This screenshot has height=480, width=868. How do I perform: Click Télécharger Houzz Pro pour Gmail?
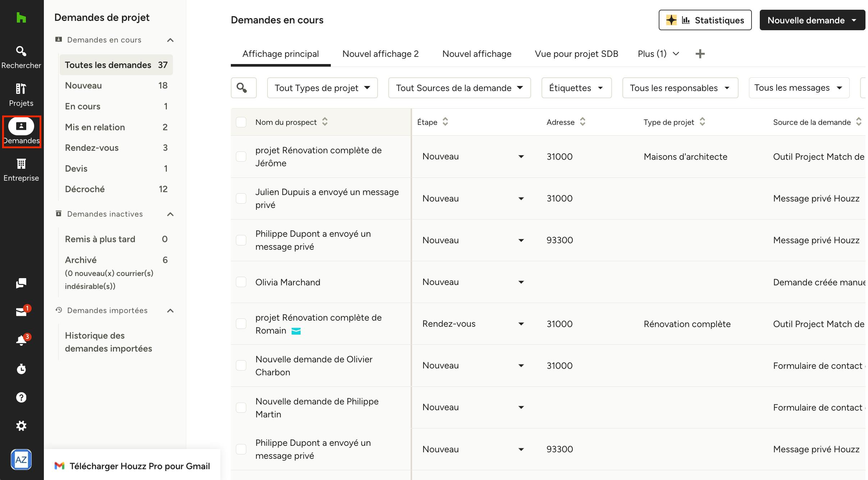(132, 466)
